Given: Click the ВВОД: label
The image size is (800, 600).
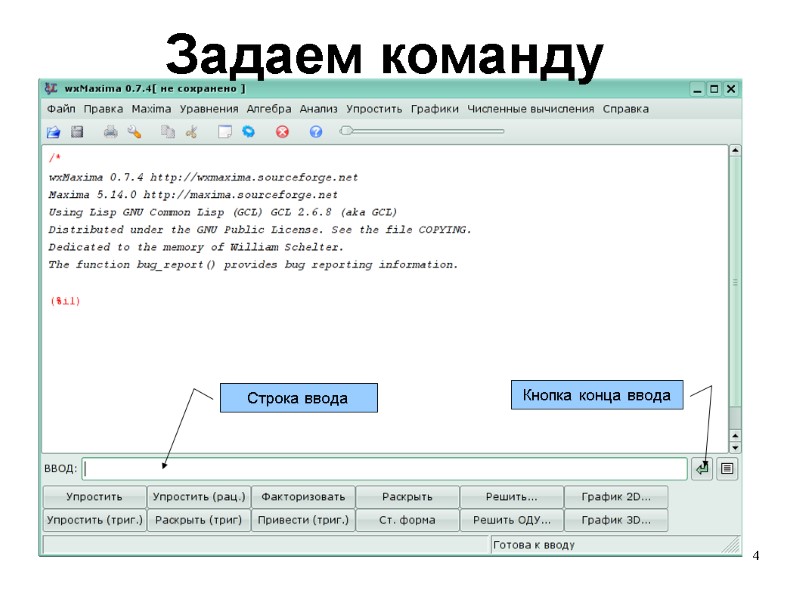Looking at the screenshot, I should tap(61, 468).
